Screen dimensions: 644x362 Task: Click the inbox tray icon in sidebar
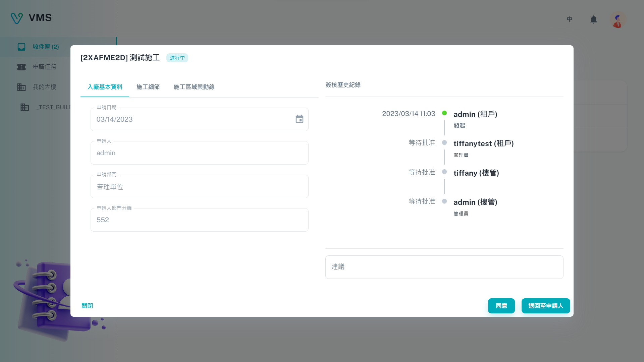pos(21,47)
